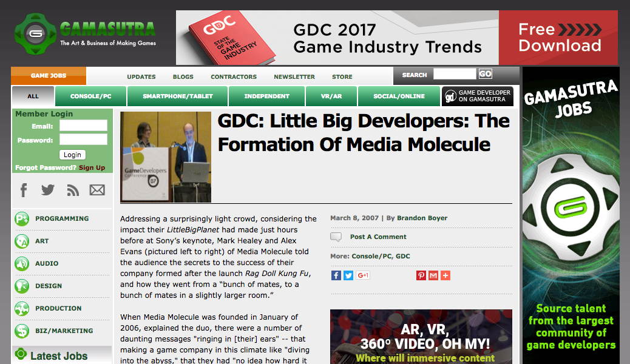
Task: Click the March 8, 2007 date text
Action: [354, 218]
